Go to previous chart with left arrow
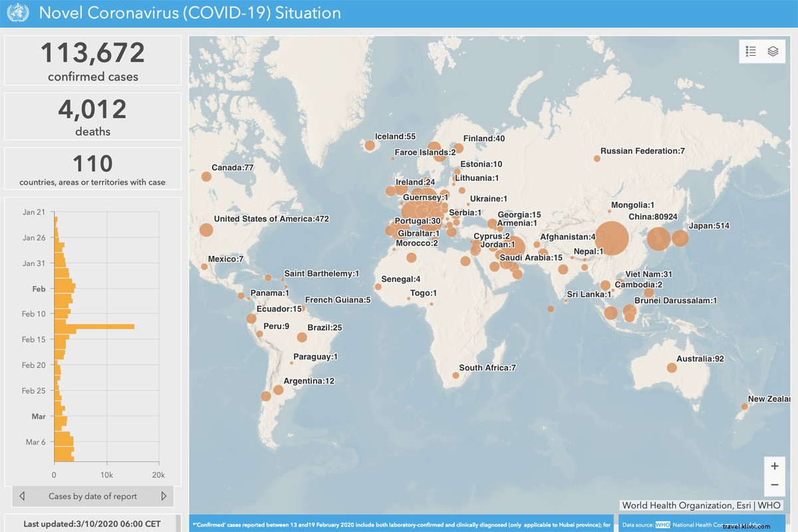This screenshot has height=532, width=798. click(x=22, y=496)
